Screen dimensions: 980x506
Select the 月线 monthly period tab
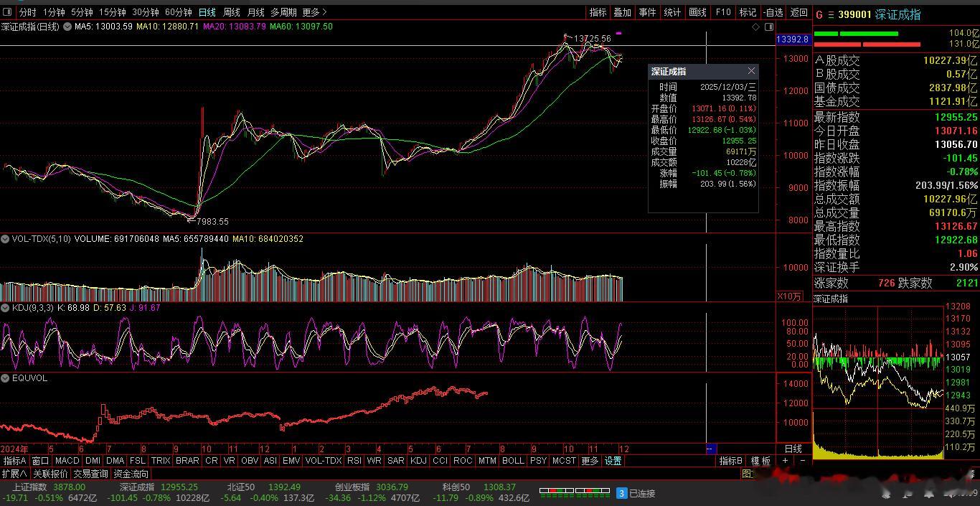(255, 12)
